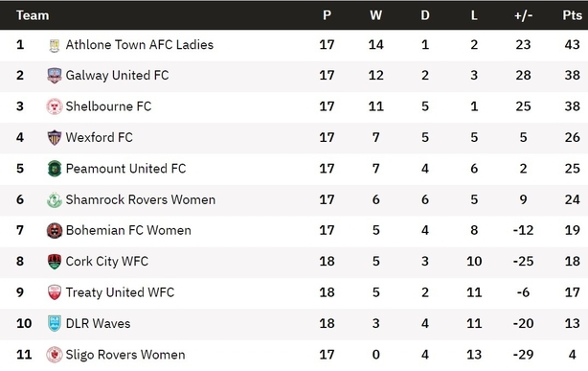Screen dimensions: 588x371
Task: Select the Shamrock Rovers Women team name
Action: pos(141,199)
